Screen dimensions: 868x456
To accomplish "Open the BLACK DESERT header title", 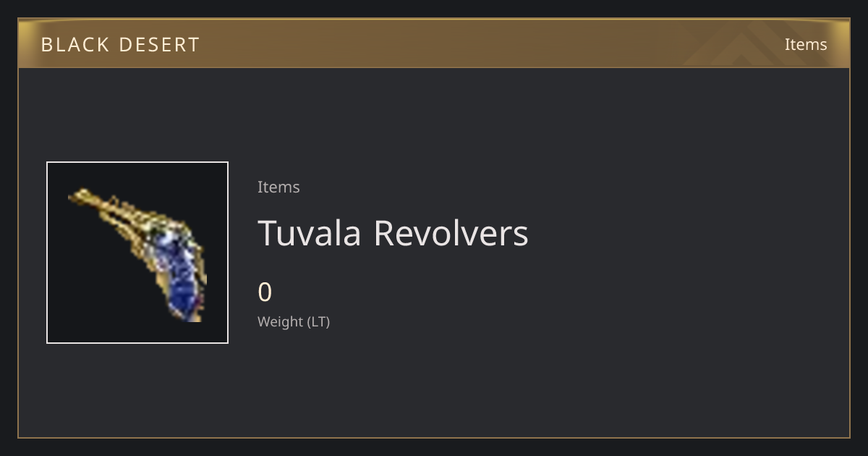I will pyautogui.click(x=120, y=44).
